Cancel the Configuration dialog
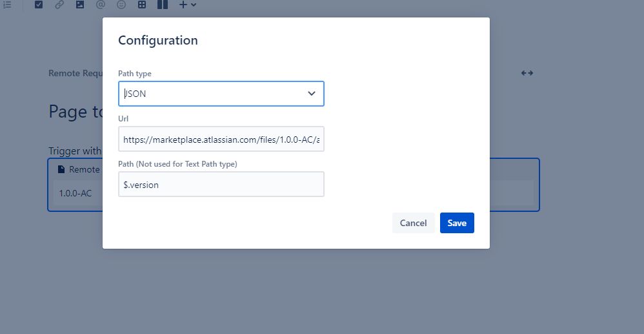This screenshot has width=644, height=334. [x=413, y=223]
